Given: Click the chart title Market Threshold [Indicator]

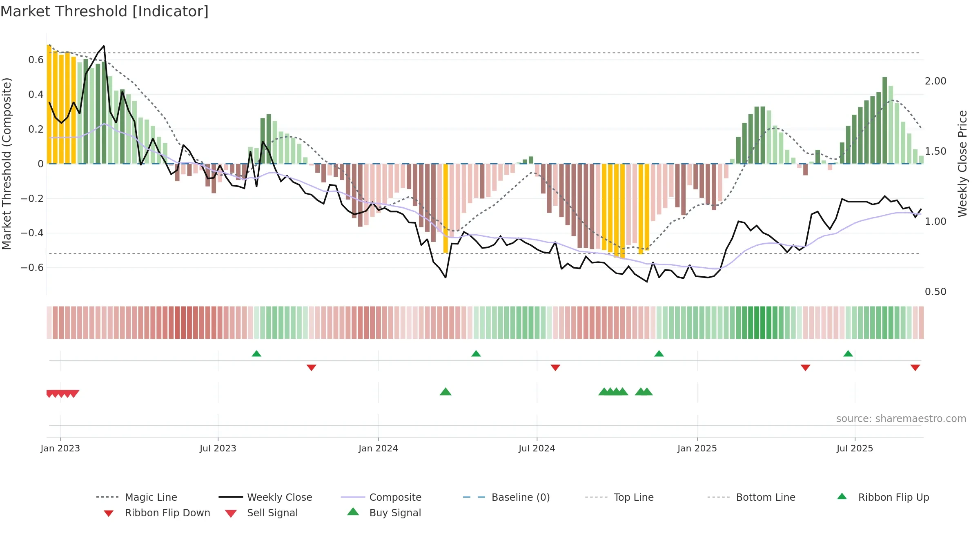Looking at the screenshot, I should point(105,11).
